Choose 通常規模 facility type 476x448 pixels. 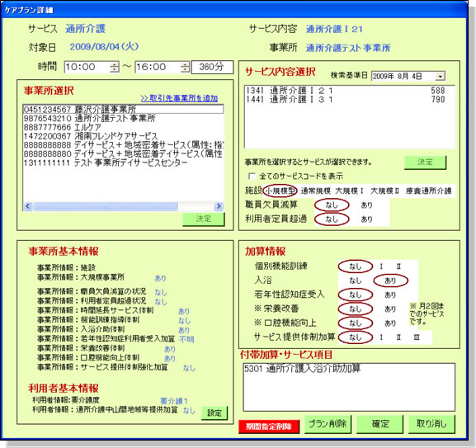315,191
